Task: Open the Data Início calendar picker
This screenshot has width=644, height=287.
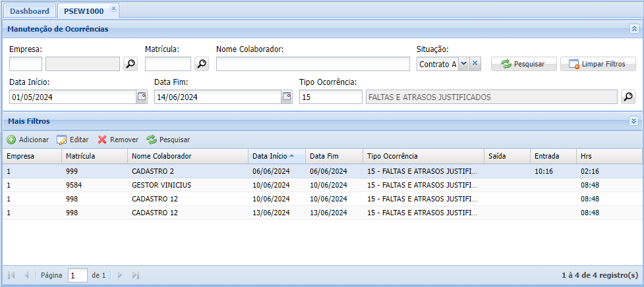Action: click(x=141, y=97)
